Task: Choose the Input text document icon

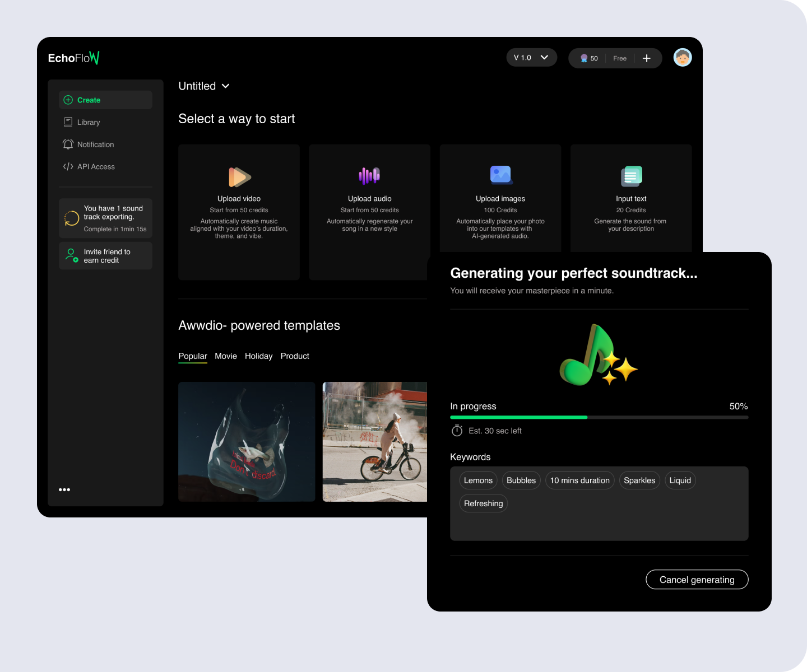Action: [x=631, y=176]
